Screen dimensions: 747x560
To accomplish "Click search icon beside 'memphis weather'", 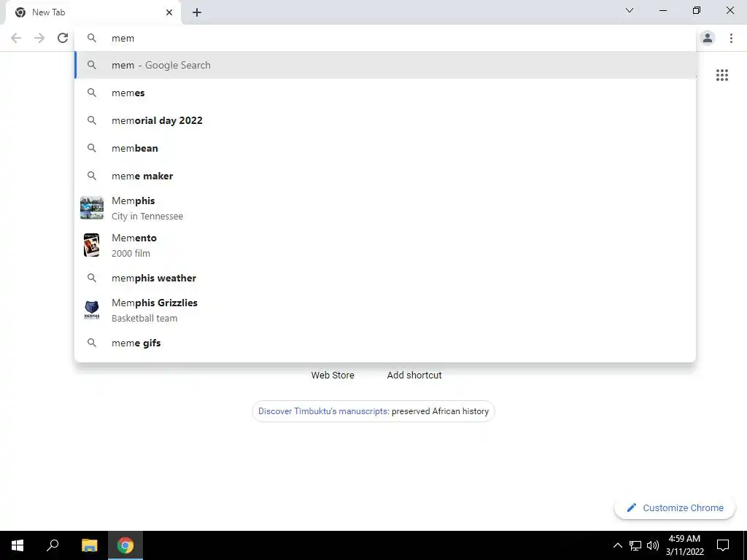I will pos(92,278).
